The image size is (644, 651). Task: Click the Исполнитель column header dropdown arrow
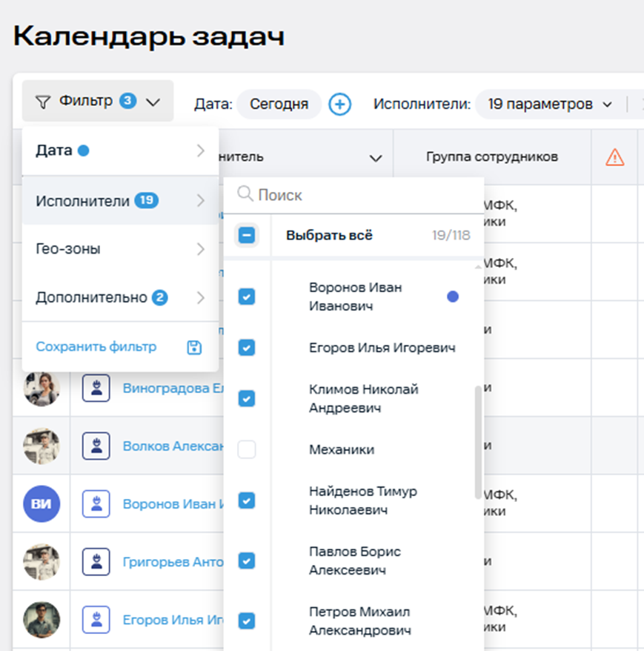coord(376,158)
